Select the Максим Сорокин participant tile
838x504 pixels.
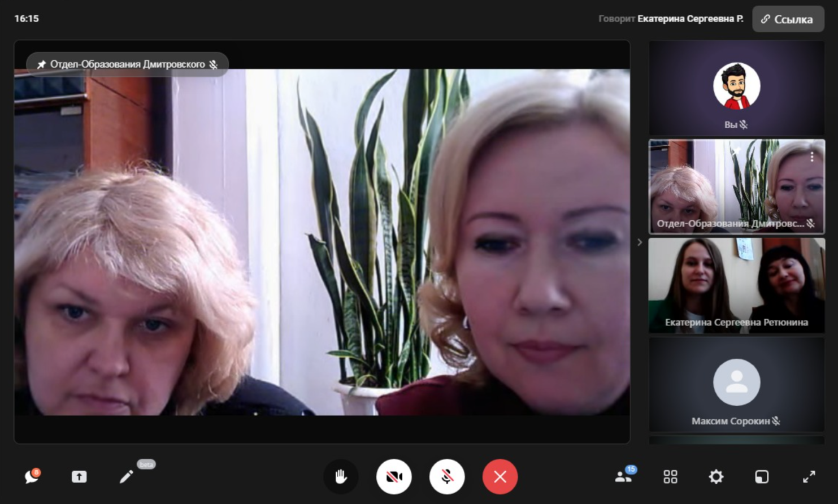[736, 384]
